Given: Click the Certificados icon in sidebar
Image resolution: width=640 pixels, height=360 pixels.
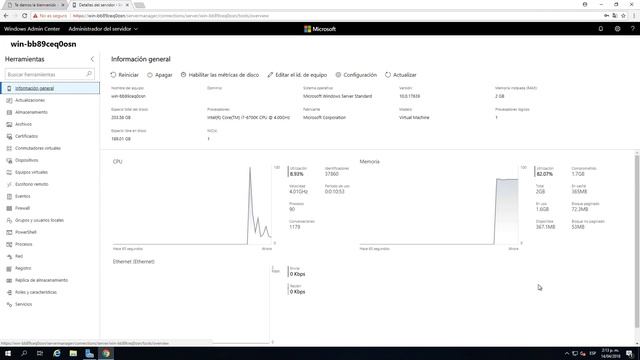Looking at the screenshot, I should click(9, 136).
